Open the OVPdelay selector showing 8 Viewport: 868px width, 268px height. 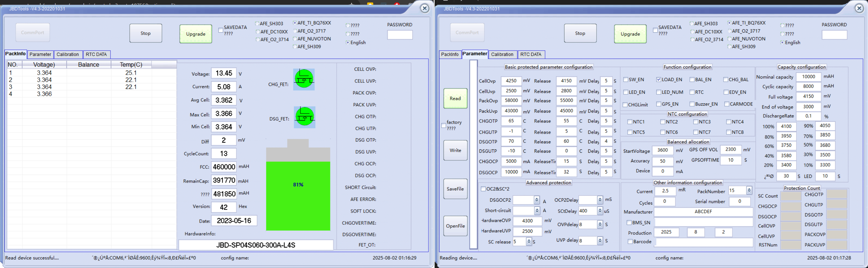[600, 224]
